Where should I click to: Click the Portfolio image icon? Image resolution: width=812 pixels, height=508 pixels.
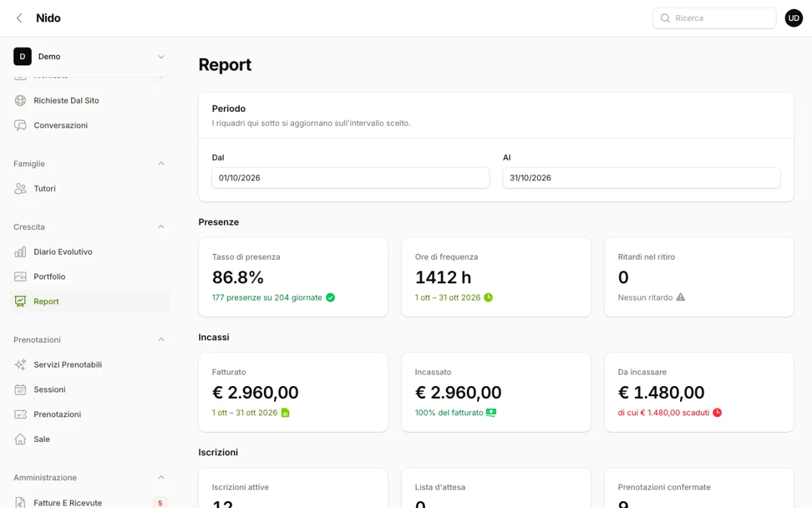coord(20,277)
